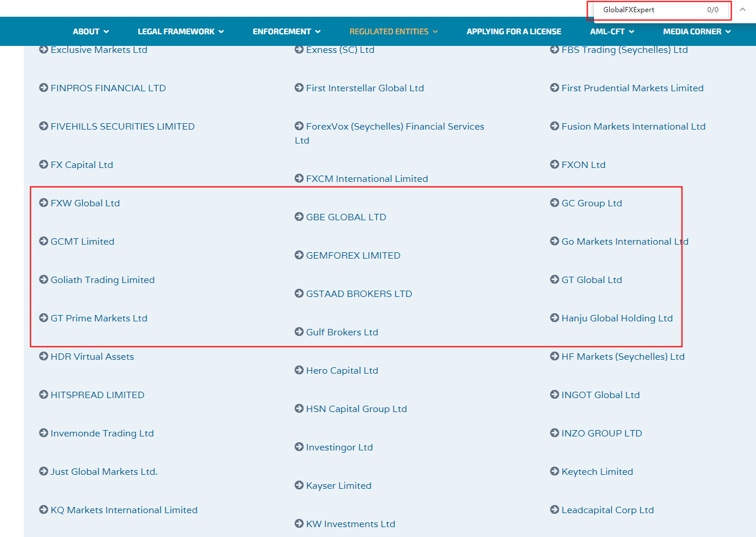Click the GlobalFXExpert find-in-page field
This screenshot has height=537, width=756.
[x=651, y=10]
